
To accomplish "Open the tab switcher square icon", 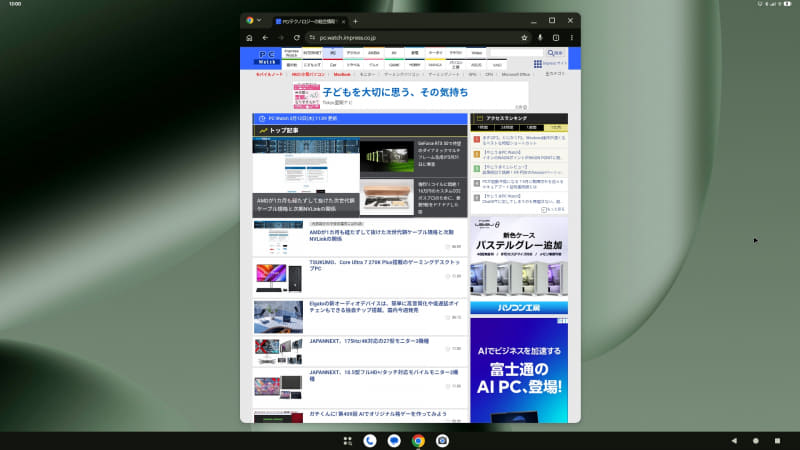I will click(556, 38).
